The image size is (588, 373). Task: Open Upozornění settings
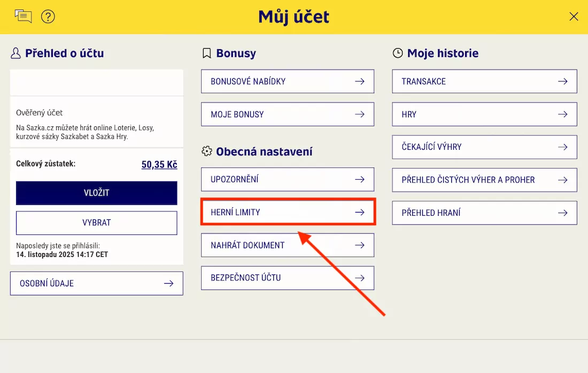tap(288, 179)
